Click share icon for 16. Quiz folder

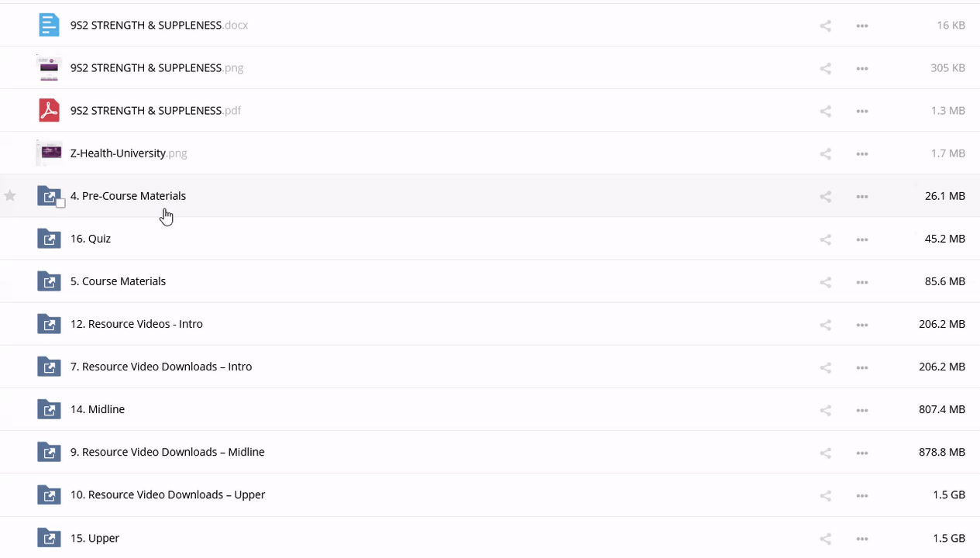[825, 239]
